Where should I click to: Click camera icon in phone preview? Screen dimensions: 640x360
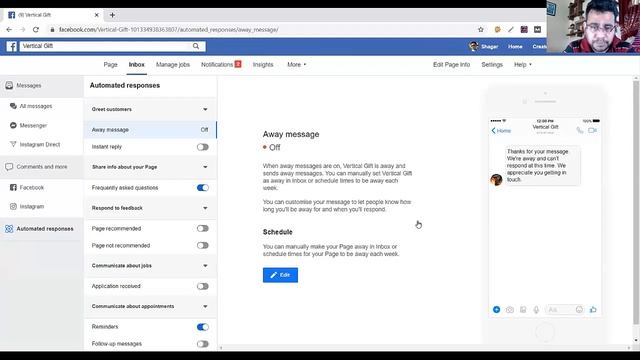point(510,310)
